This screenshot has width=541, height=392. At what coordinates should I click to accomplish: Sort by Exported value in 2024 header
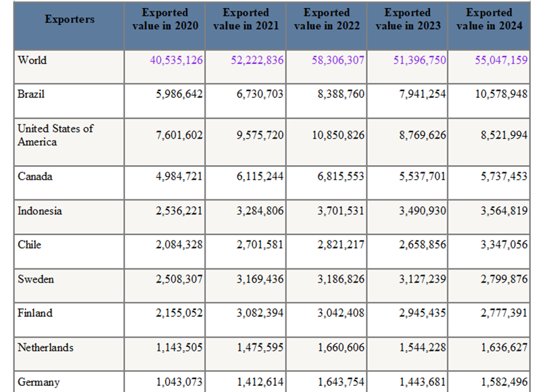pyautogui.click(x=489, y=19)
